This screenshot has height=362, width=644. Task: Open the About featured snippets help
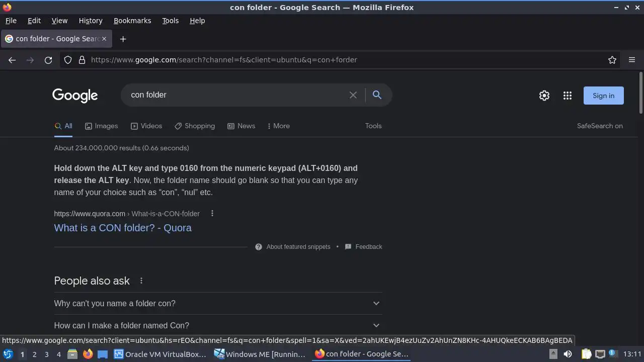(x=293, y=247)
